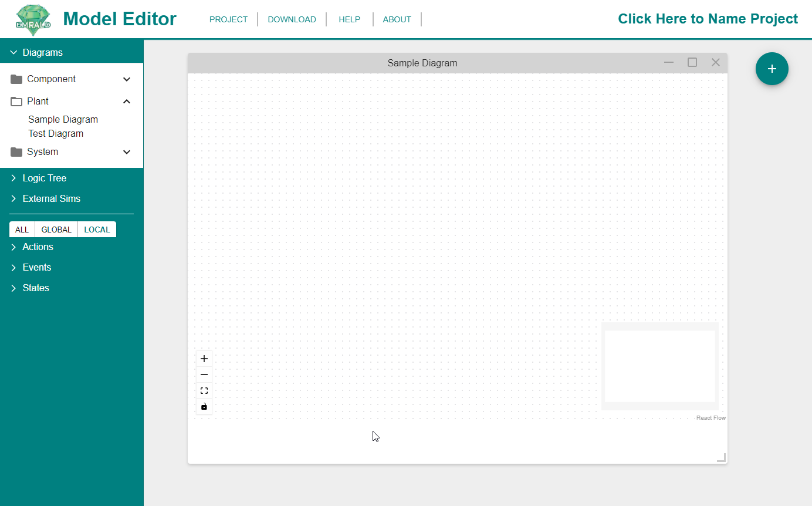
Task: Fit the diagram view to screen
Action: (204, 390)
